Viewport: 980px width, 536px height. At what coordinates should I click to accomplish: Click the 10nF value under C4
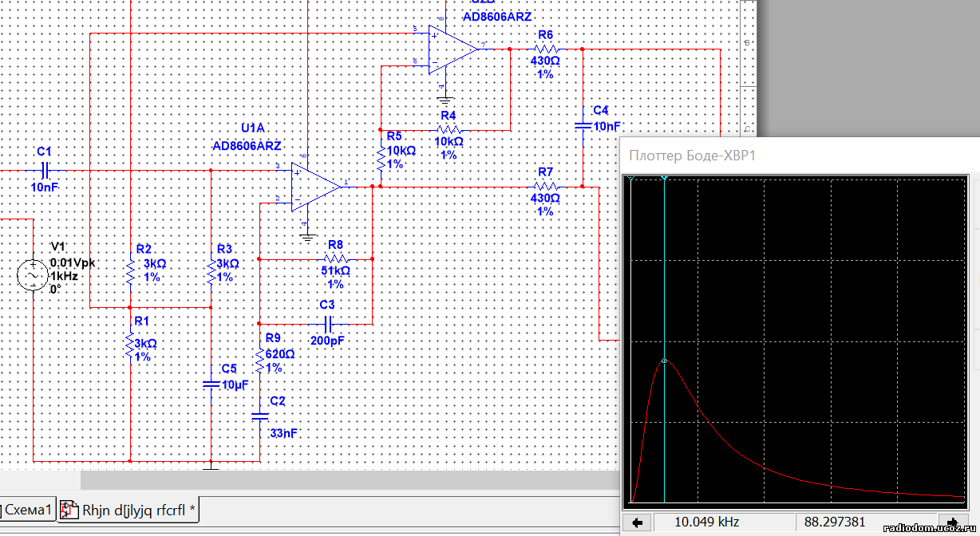tap(607, 126)
